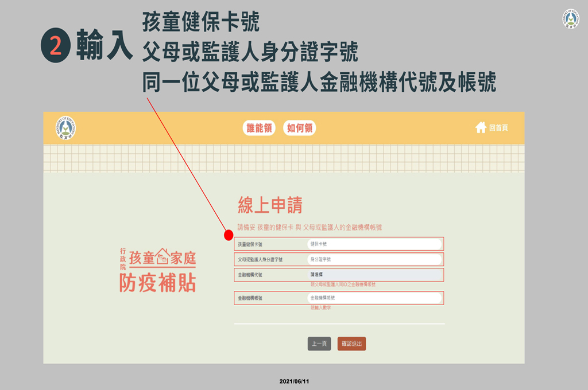Click the 孩童健保卡號 field label
The width and height of the screenshot is (588, 390).
point(250,244)
